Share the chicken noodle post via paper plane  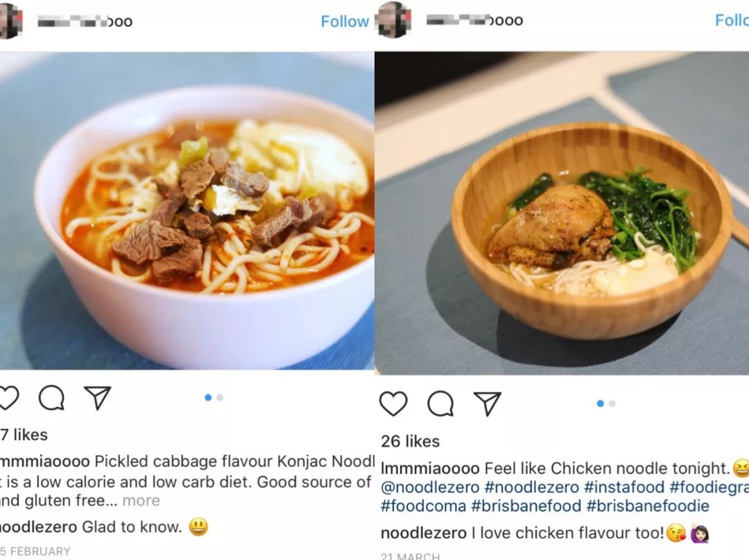(488, 403)
